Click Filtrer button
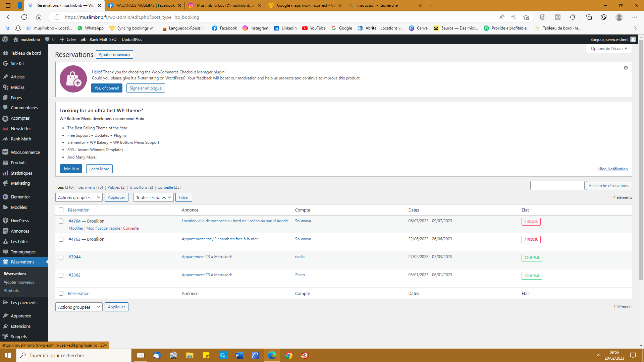The image size is (644, 362). (184, 197)
